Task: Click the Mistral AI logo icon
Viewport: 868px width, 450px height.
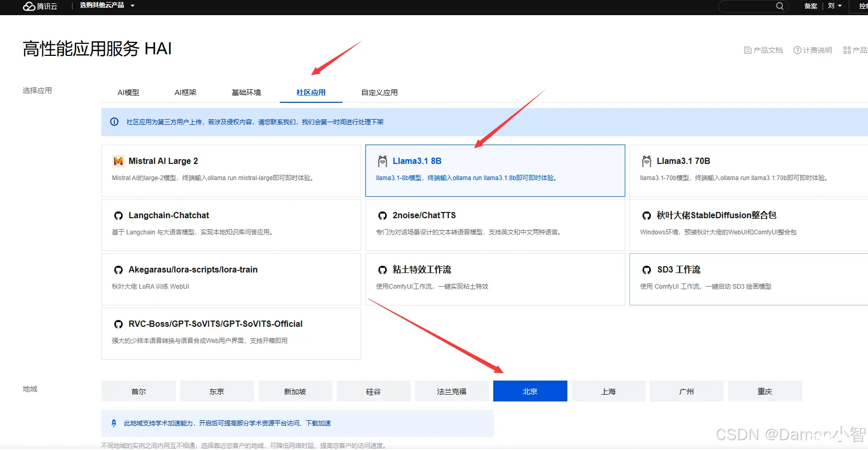Action: pyautogui.click(x=118, y=161)
